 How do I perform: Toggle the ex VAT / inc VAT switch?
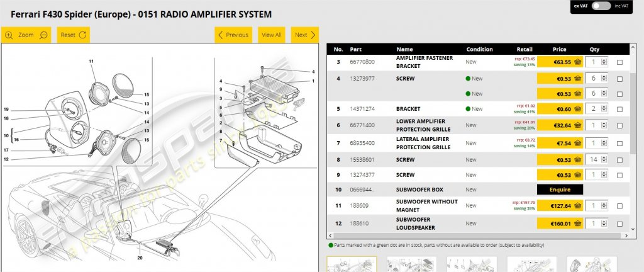coord(602,6)
